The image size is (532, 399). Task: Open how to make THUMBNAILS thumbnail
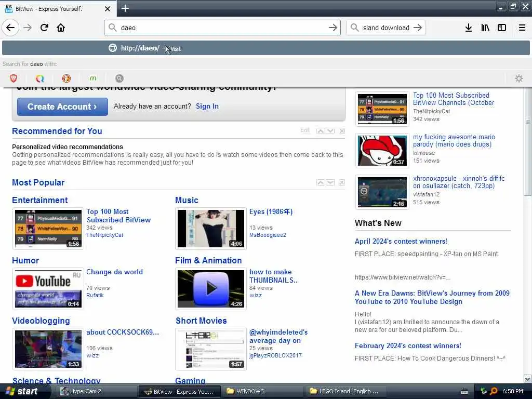coord(211,289)
